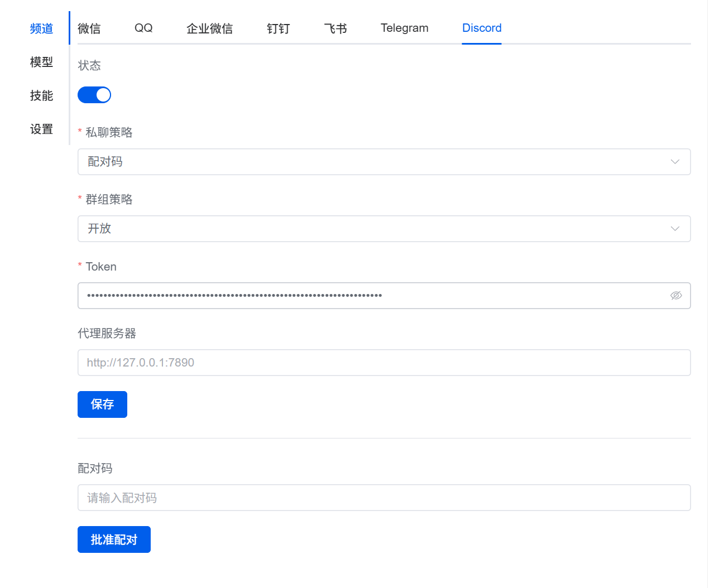Toggle the 状态 status switch off
This screenshot has height=588, width=710.
pyautogui.click(x=94, y=95)
